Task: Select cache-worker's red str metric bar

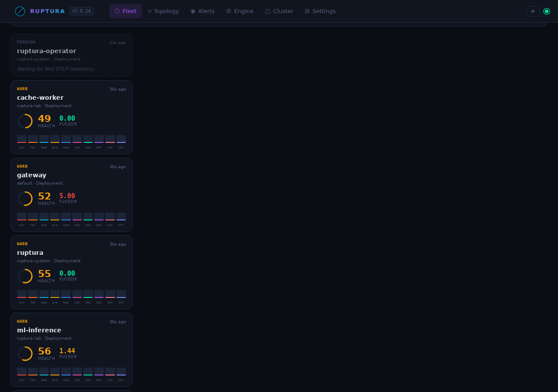Action: 22,139
